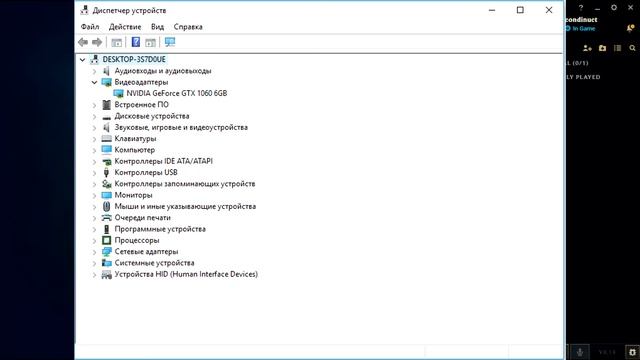Screen dimensions: 640x360
Task: Click the folder icon in launcher social panel
Action: (602, 48)
